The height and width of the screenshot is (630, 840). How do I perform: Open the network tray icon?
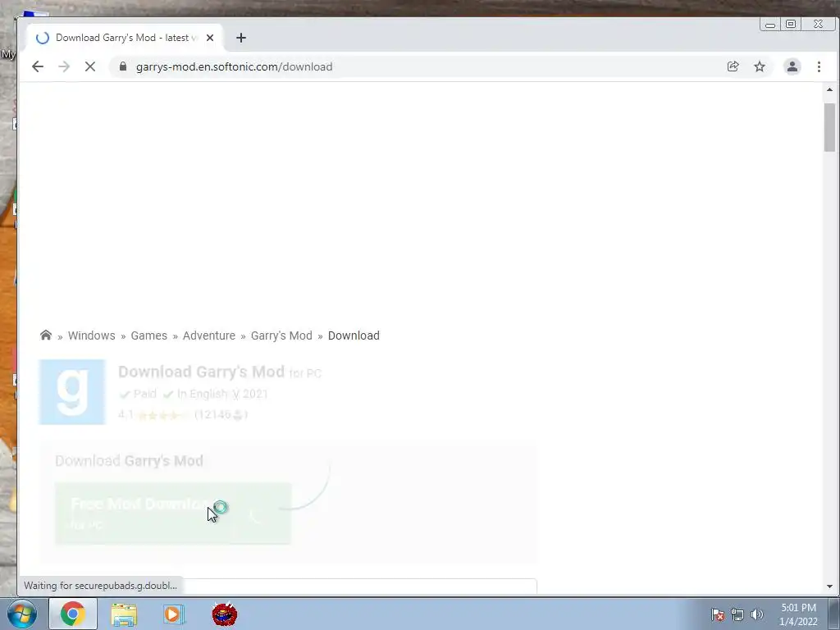[x=737, y=614]
